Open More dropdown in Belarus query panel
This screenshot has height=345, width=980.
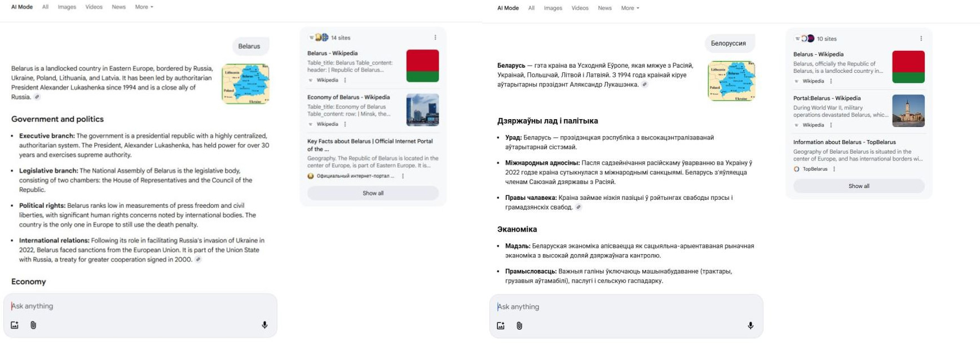click(144, 7)
